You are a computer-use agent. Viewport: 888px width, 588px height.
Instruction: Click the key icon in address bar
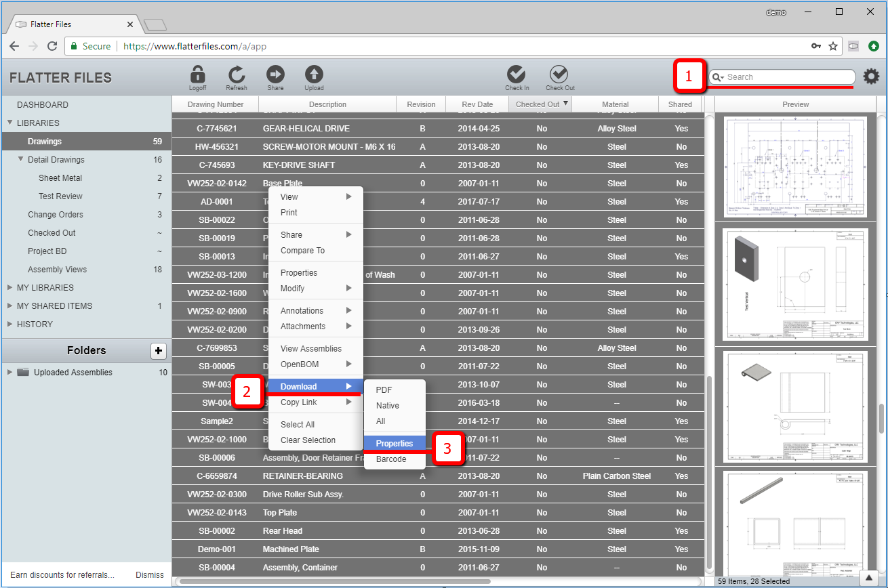click(816, 46)
